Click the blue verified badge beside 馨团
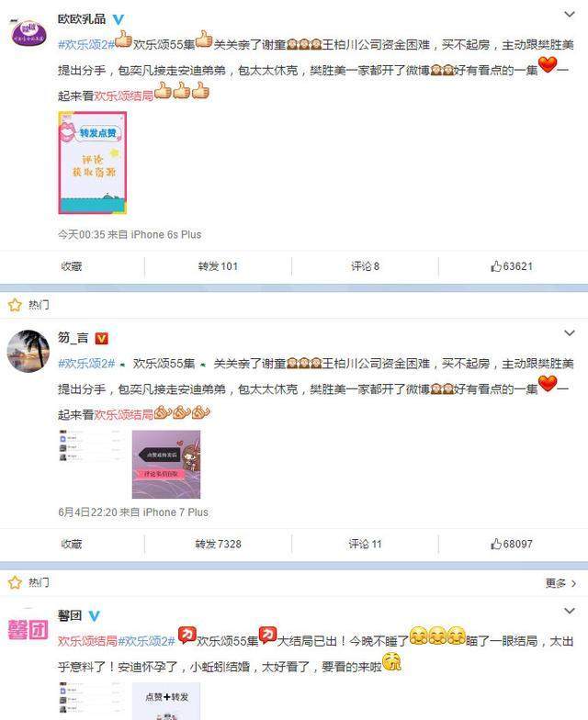 point(94,615)
